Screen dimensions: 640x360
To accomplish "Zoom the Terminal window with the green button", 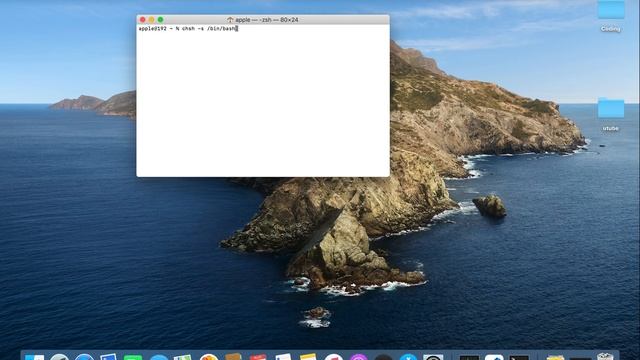I will pyautogui.click(x=160, y=20).
